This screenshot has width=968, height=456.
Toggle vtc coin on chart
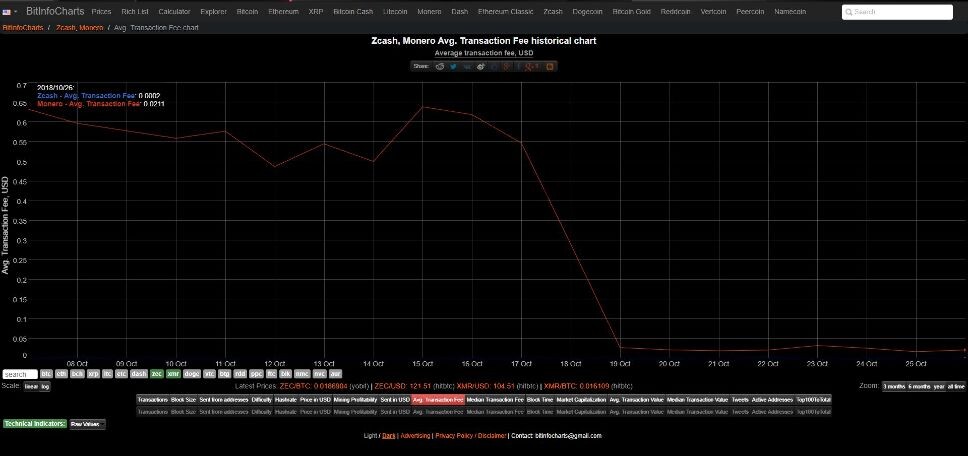click(209, 374)
